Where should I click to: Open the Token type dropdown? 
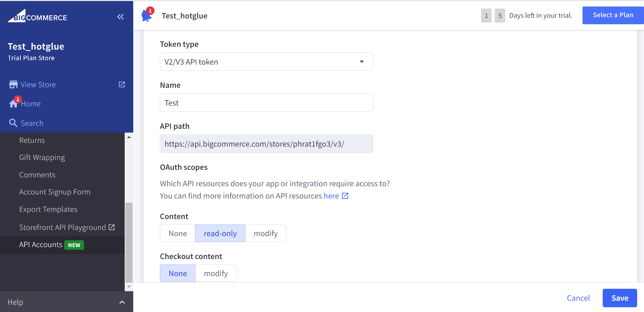266,62
